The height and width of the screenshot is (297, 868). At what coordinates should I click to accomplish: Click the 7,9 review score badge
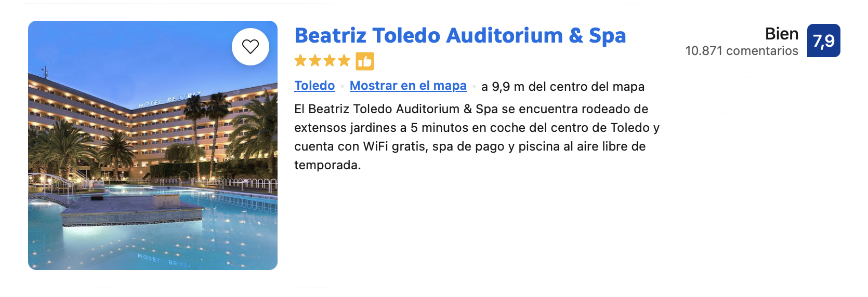coord(823,40)
